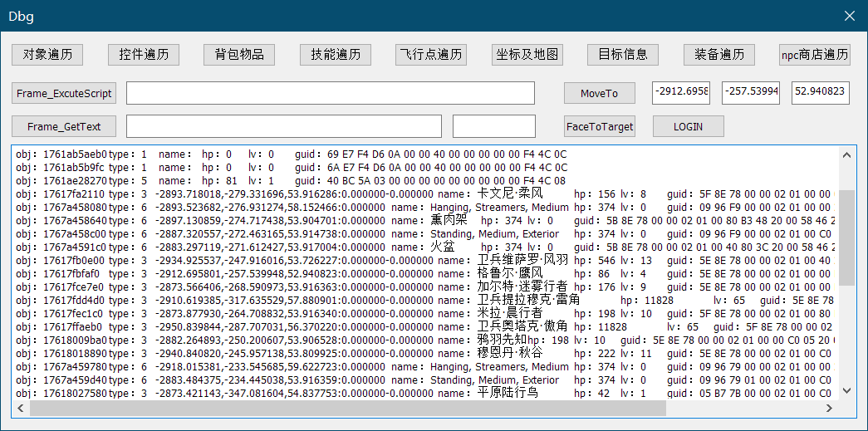Focus the script input field beside Frame_ExcuteScript
The height and width of the screenshot is (431, 868).
pyautogui.click(x=331, y=93)
